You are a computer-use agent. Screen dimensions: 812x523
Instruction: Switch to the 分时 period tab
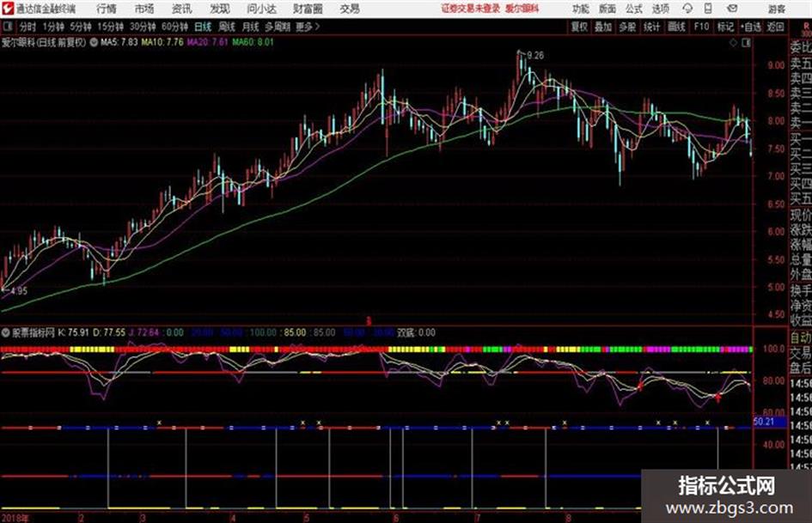(28, 27)
